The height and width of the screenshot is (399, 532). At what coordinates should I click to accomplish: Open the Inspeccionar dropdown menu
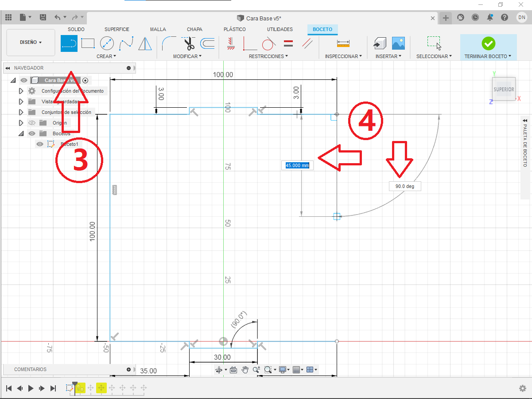coord(344,56)
